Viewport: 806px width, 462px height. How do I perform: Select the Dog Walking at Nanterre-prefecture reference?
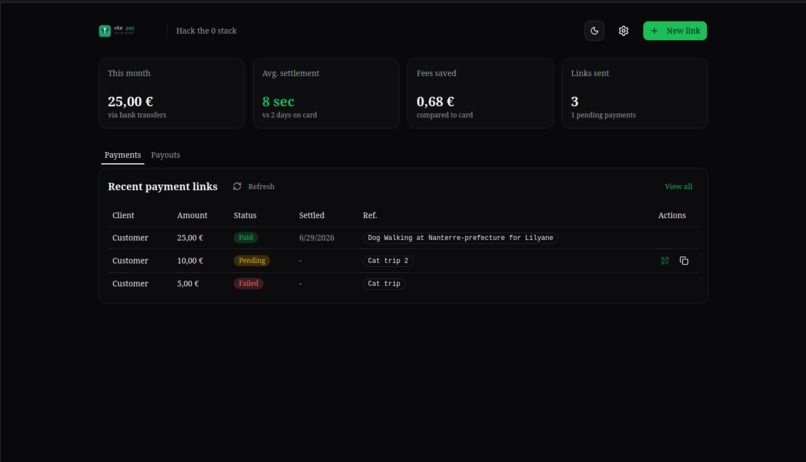(461, 238)
